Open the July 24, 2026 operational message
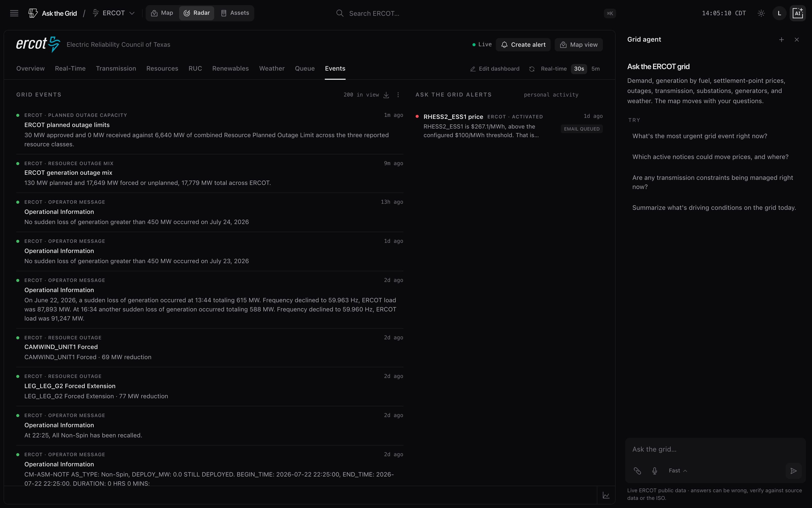812x508 pixels. tap(210, 212)
